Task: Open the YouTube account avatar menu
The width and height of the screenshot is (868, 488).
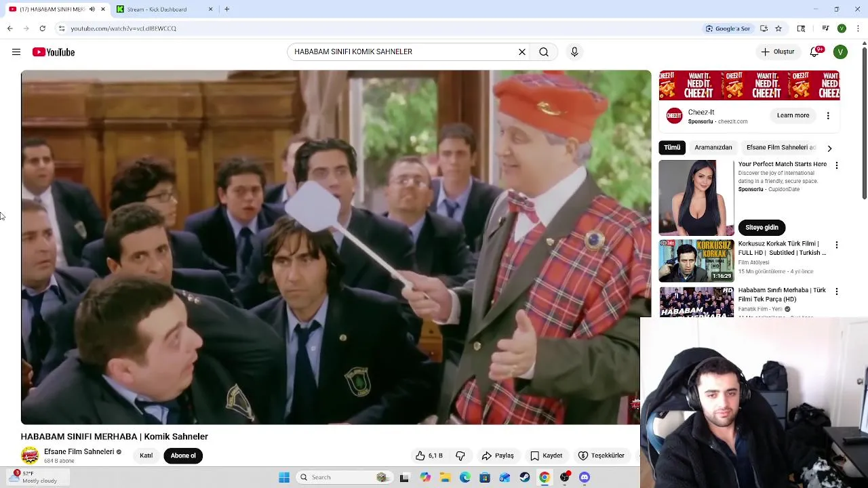Action: [x=840, y=52]
